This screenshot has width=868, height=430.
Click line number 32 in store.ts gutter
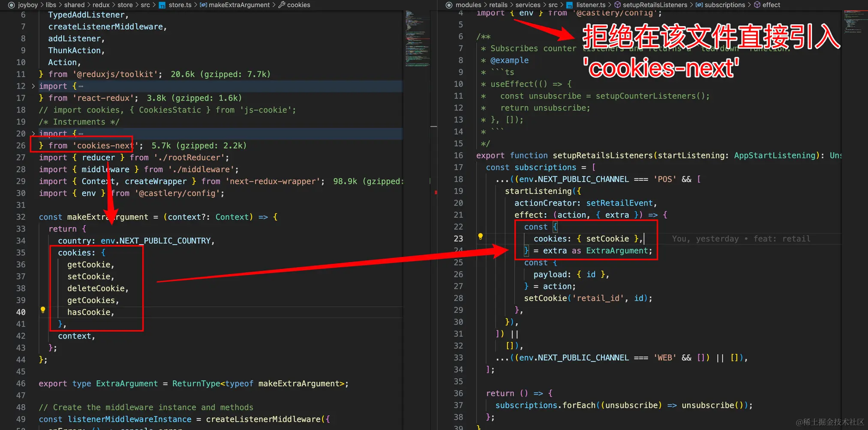pyautogui.click(x=21, y=217)
